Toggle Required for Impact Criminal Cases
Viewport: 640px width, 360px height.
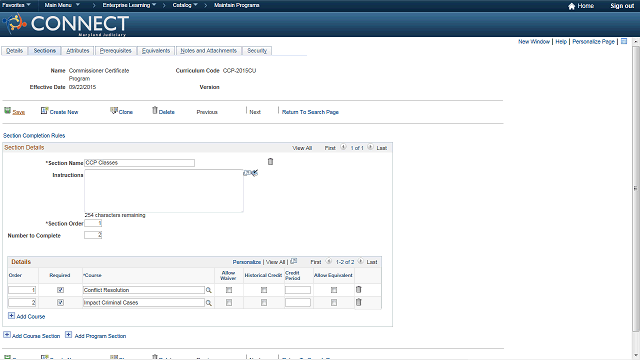pyautogui.click(x=60, y=302)
